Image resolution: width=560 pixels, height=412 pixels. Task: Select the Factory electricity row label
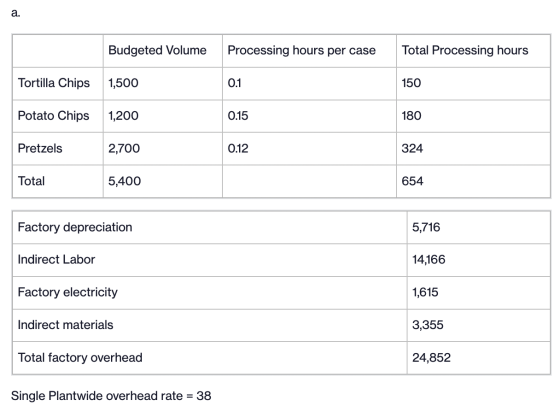tap(68, 292)
